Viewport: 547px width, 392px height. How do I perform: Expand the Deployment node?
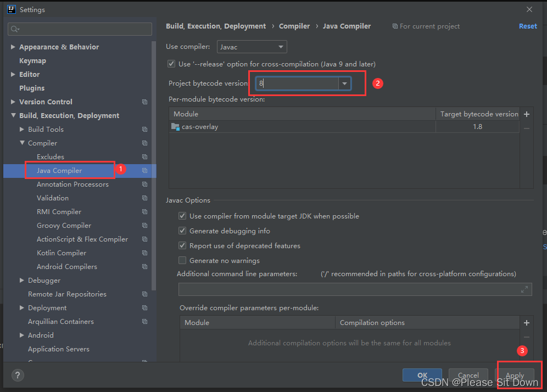(22, 308)
